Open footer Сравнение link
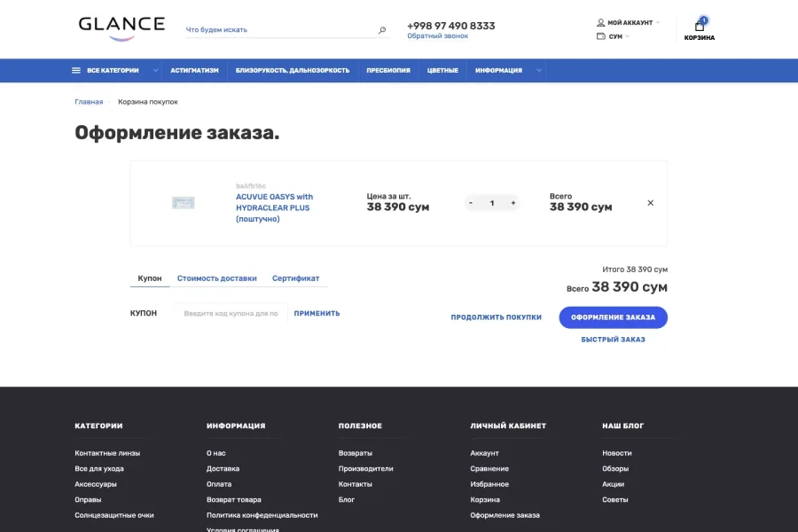Image resolution: width=798 pixels, height=532 pixels. point(489,468)
